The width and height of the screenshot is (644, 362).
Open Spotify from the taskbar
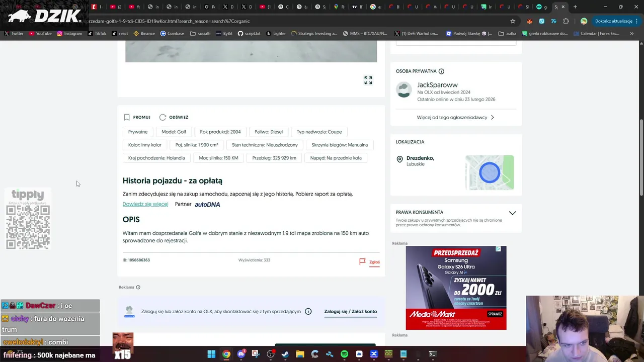344,354
